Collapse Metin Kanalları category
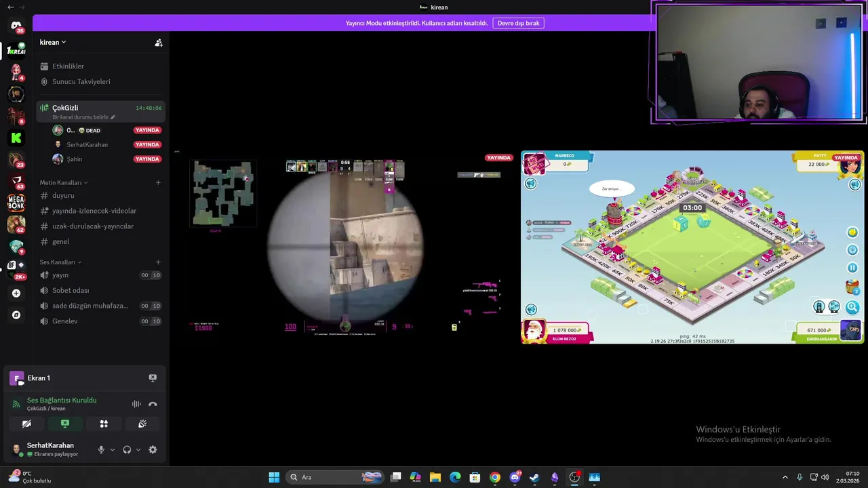 pos(63,182)
